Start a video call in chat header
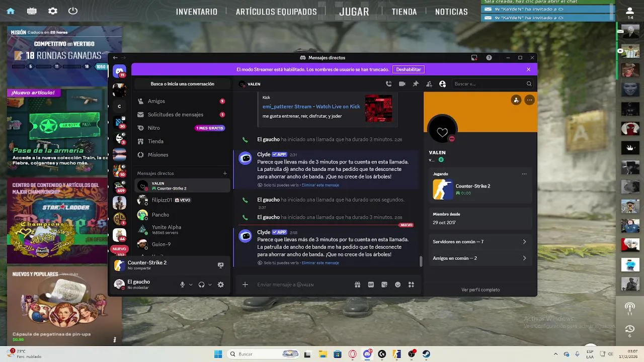The height and width of the screenshot is (362, 644). [402, 84]
